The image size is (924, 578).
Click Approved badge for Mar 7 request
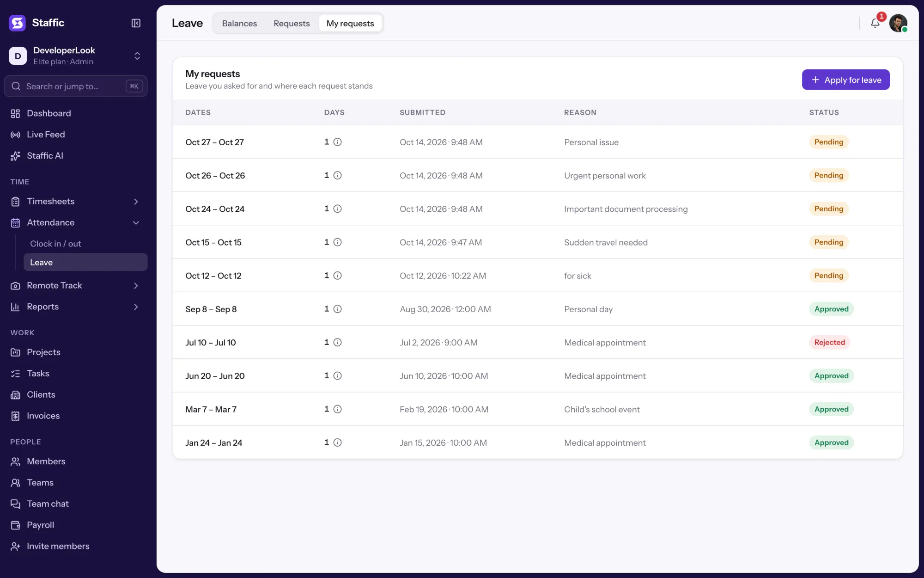[x=831, y=409]
